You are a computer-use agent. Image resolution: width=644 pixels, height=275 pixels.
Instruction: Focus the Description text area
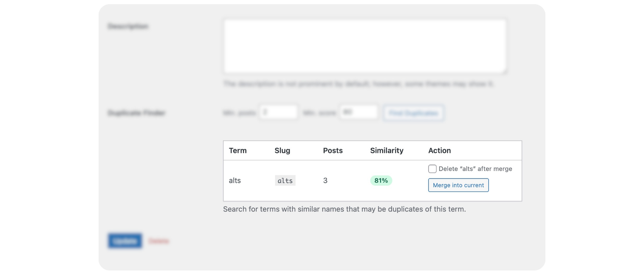click(365, 46)
